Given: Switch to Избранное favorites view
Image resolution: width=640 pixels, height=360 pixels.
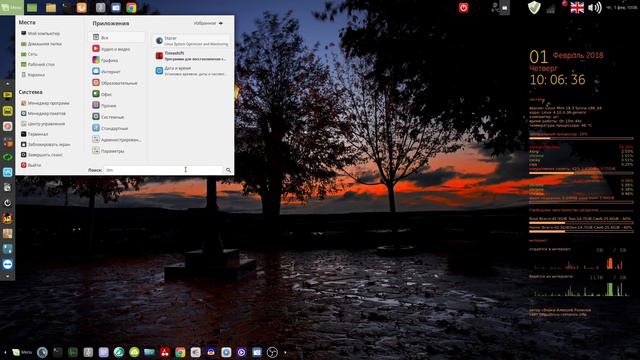Looking at the screenshot, I should (x=208, y=23).
